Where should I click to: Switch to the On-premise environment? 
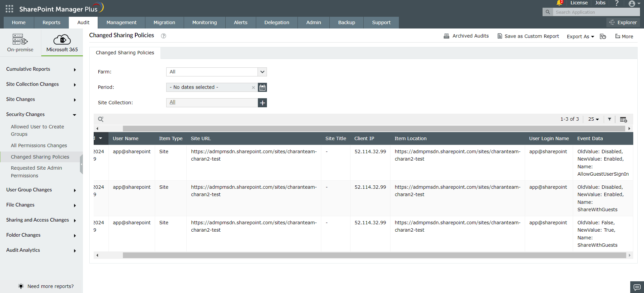click(20, 43)
